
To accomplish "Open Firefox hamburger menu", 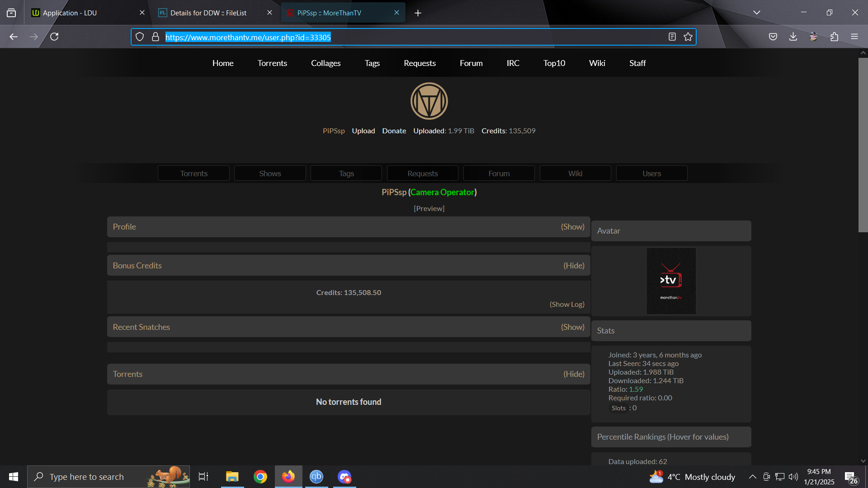I will pyautogui.click(x=854, y=37).
